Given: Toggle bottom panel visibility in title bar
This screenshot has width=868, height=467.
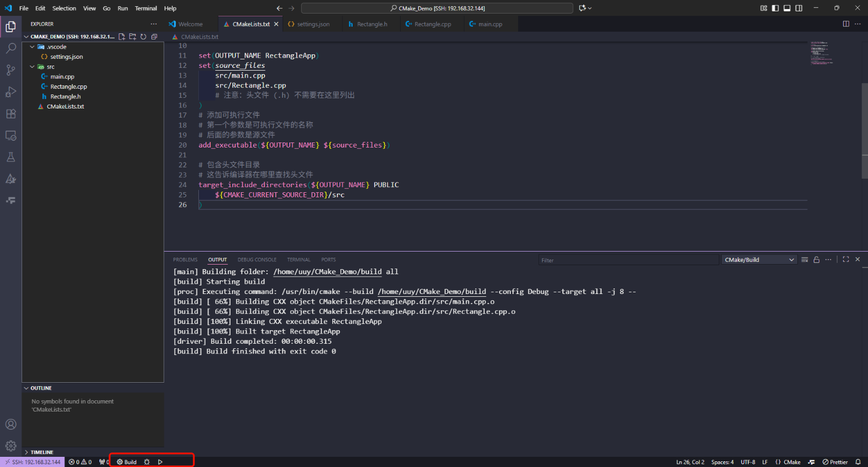Looking at the screenshot, I should point(787,8).
